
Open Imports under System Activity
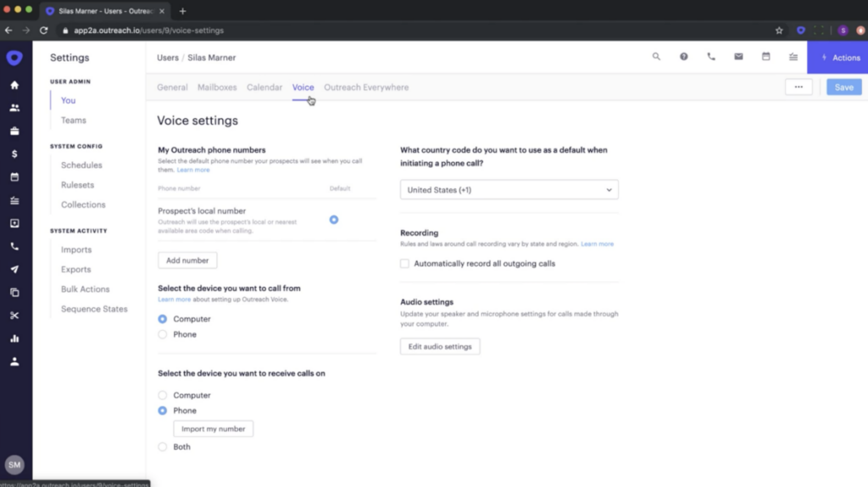pos(76,250)
